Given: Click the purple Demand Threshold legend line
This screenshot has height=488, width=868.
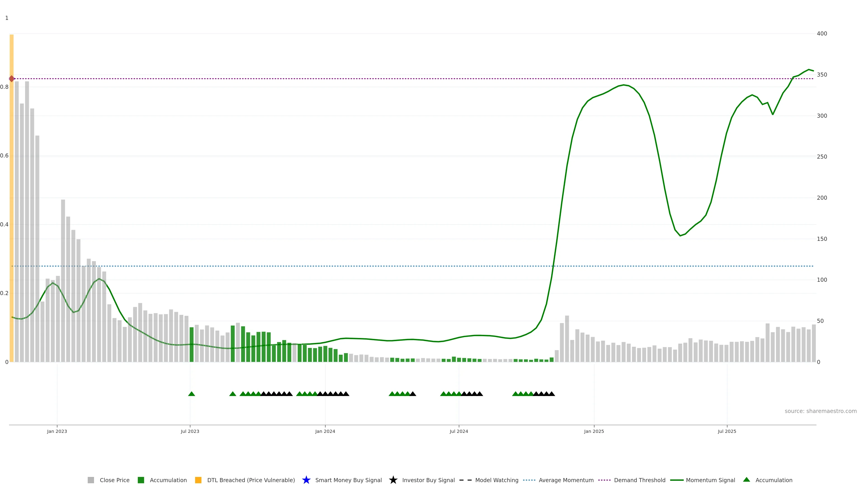Looking at the screenshot, I should [x=604, y=480].
